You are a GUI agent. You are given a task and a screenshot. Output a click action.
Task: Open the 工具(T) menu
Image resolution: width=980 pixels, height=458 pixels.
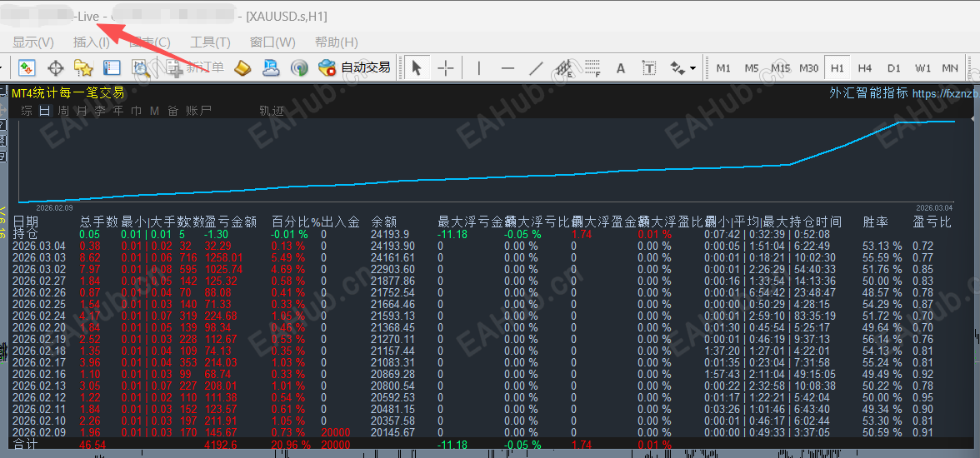pyautogui.click(x=210, y=42)
